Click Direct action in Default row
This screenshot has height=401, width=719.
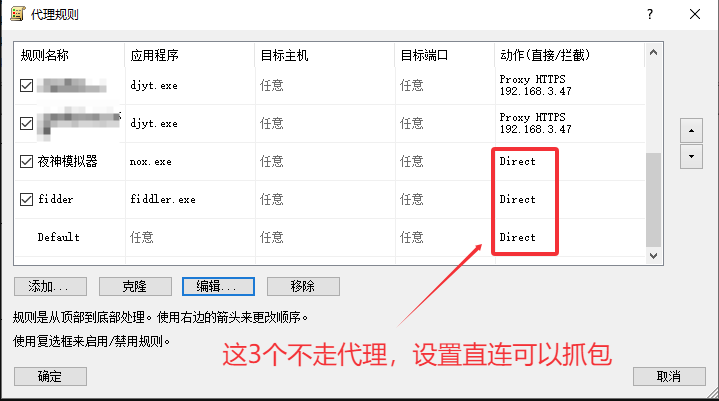click(x=517, y=237)
